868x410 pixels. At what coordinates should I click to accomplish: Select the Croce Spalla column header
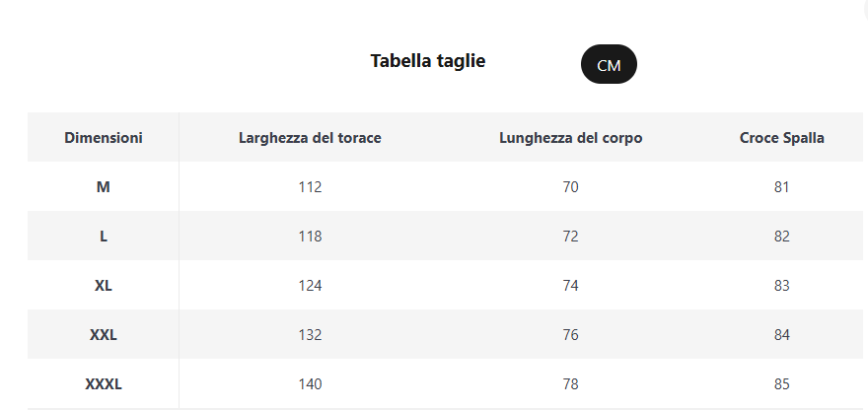coord(781,137)
